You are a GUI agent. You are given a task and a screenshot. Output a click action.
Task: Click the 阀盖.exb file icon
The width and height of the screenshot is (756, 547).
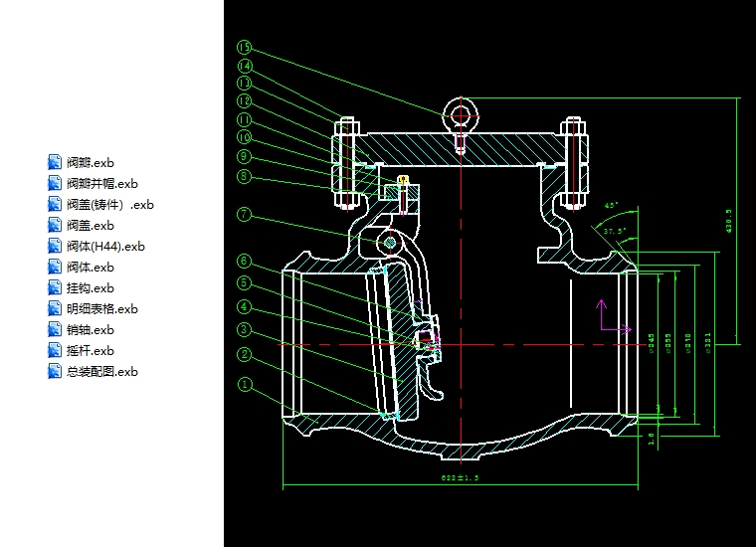click(56, 225)
